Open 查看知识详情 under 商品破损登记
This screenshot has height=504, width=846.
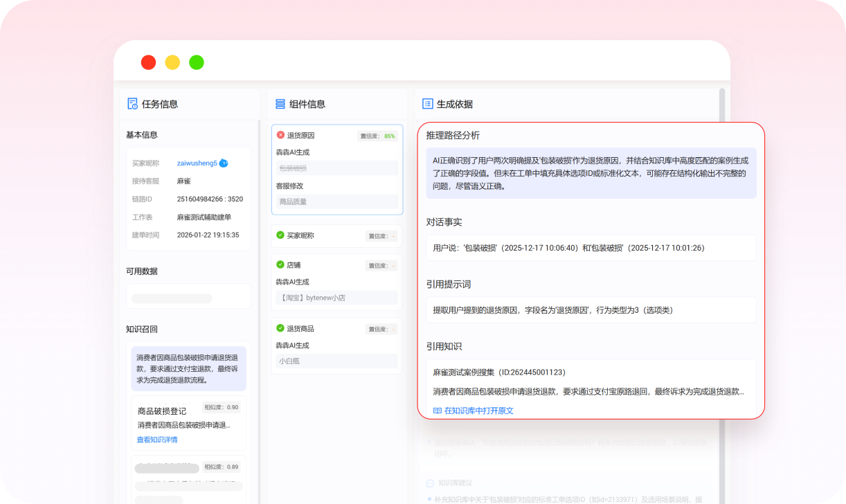tap(157, 440)
